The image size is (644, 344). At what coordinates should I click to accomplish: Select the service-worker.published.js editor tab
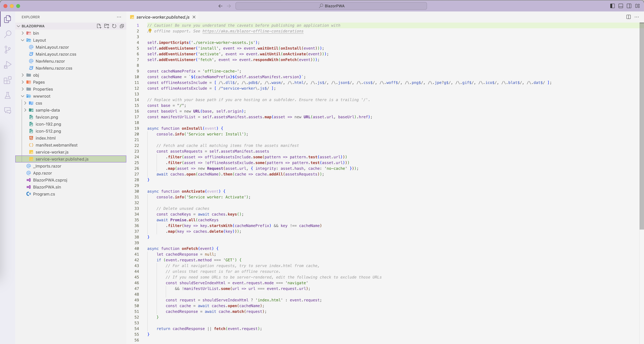[x=163, y=17]
